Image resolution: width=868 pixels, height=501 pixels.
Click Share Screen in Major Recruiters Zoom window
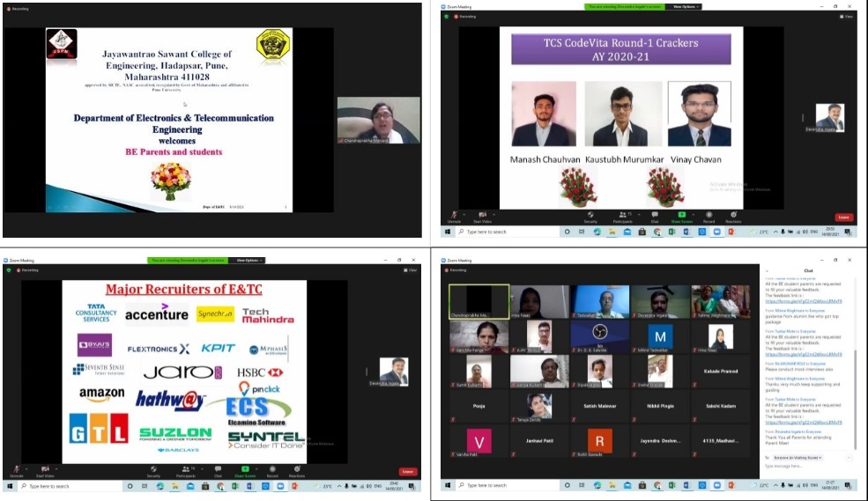(245, 470)
